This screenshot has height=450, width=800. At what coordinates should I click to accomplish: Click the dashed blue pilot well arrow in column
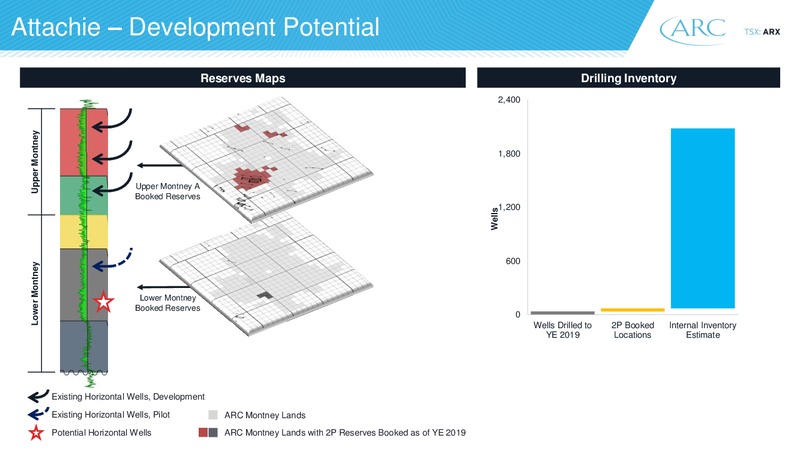pyautogui.click(x=112, y=260)
